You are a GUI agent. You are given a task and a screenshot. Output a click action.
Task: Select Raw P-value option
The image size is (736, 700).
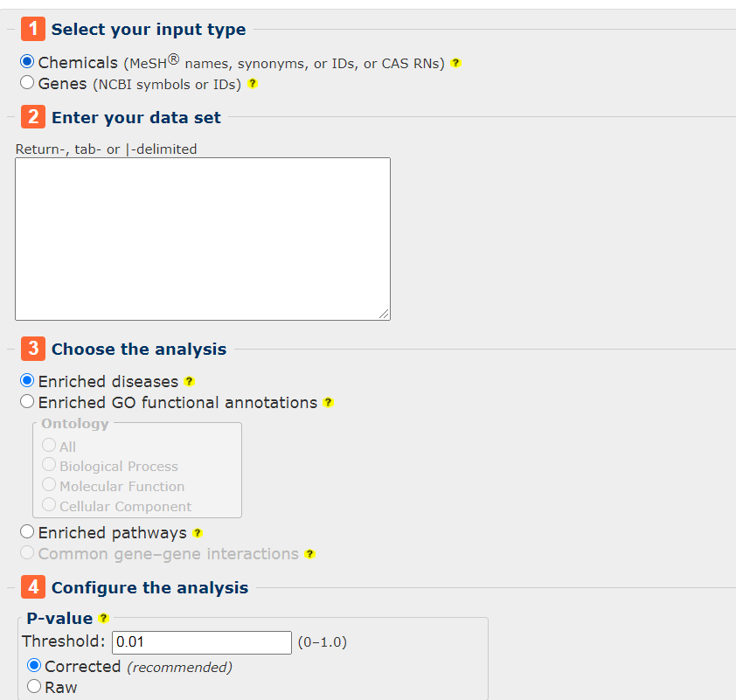tap(34, 686)
